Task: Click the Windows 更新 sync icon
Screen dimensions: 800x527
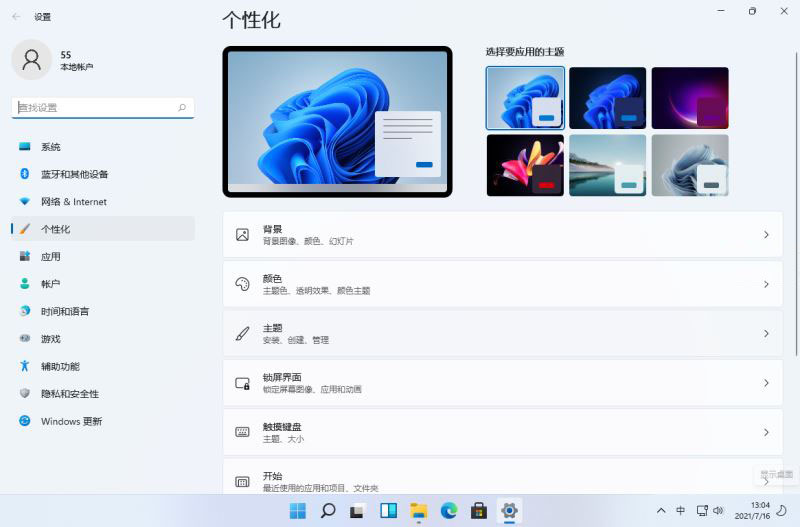Action: 24,421
